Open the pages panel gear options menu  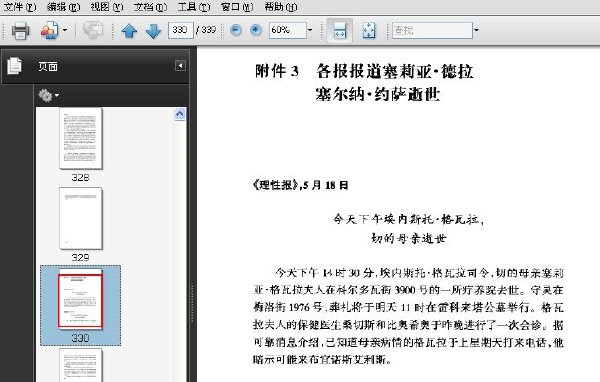click(48, 95)
